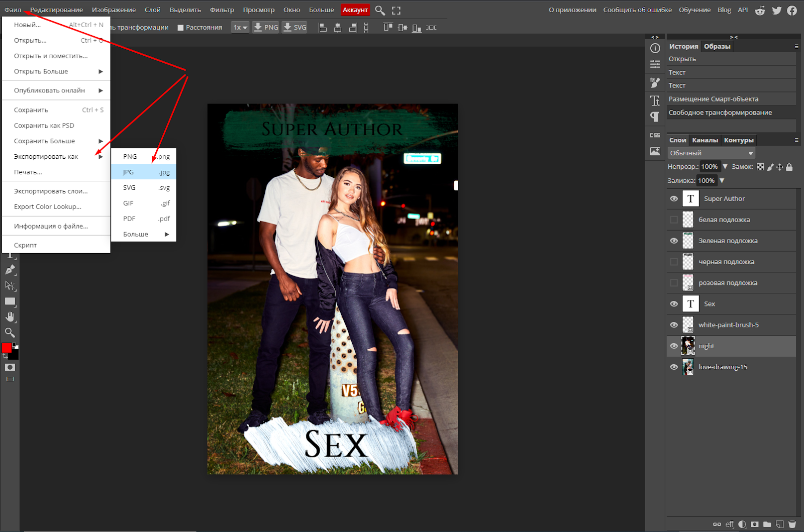Enable the Расстояния checkbox
804x532 pixels.
(180, 28)
